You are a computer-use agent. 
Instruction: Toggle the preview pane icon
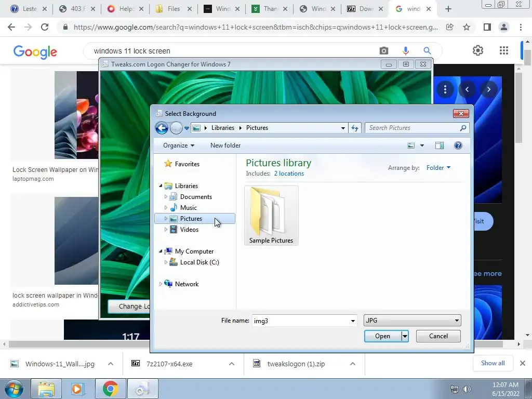pos(440,145)
